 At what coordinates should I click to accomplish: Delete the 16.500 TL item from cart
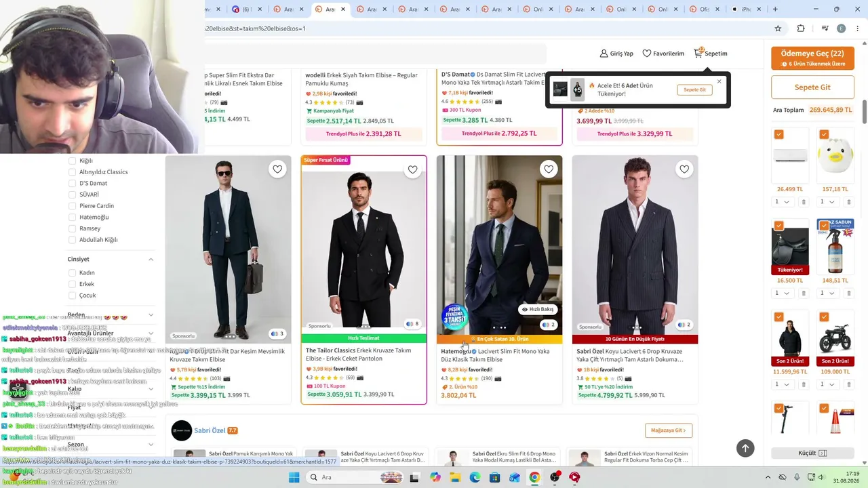(x=804, y=293)
